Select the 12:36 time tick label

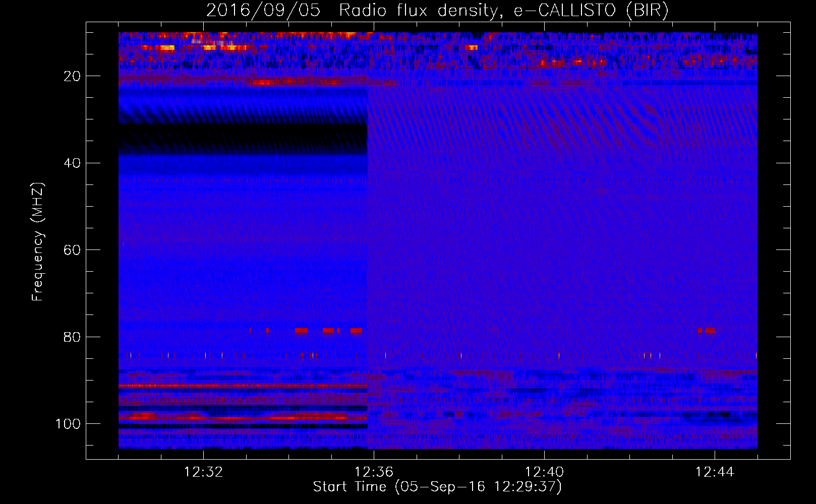pyautogui.click(x=374, y=472)
